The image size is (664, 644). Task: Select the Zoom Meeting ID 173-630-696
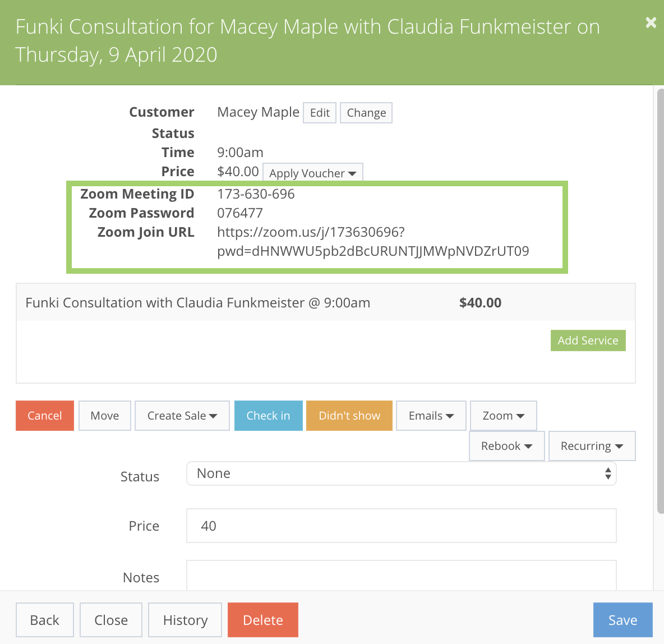pos(256,194)
